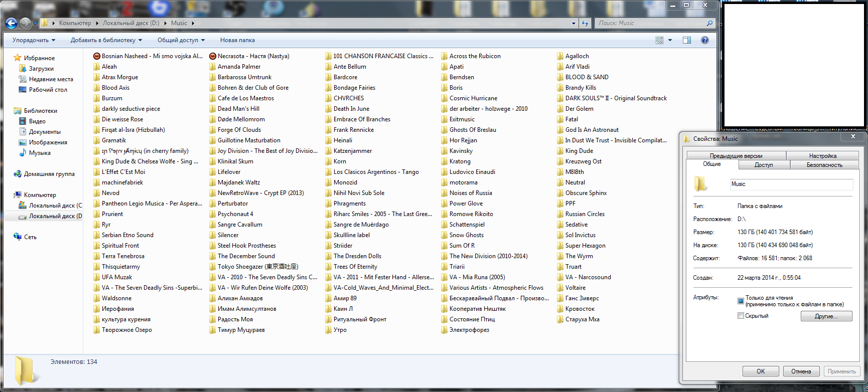Viewport: 868px width, 392px height.
Task: Expand breadcrumb arrow after Music
Action: pyautogui.click(x=193, y=23)
